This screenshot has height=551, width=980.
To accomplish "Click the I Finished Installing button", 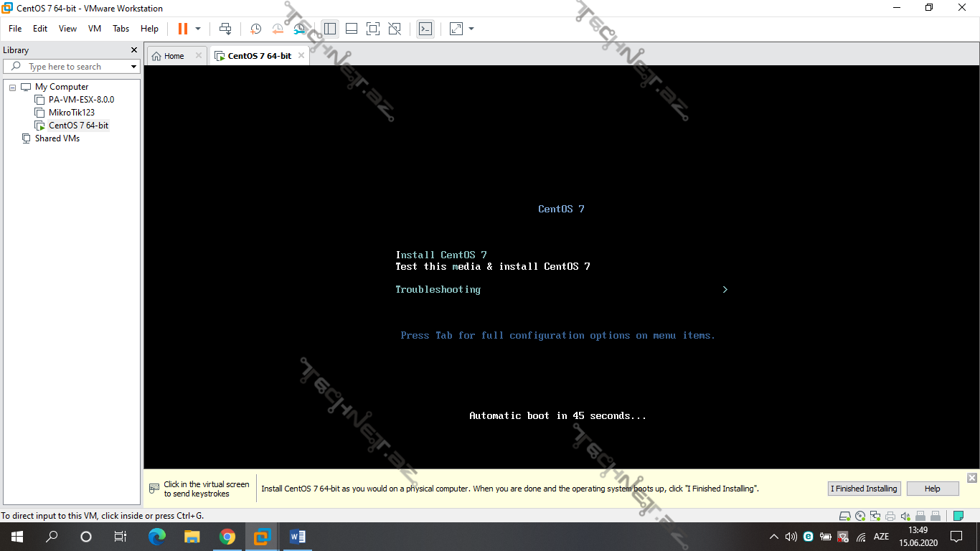I will [x=864, y=489].
